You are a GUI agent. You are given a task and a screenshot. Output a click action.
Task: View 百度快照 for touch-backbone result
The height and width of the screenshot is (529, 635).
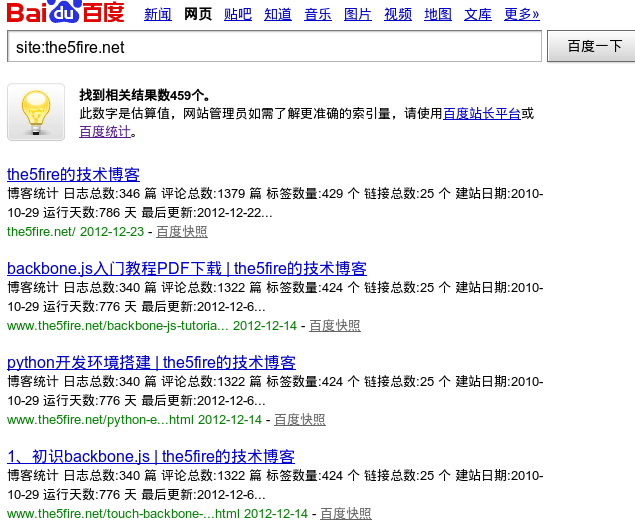click(x=346, y=514)
